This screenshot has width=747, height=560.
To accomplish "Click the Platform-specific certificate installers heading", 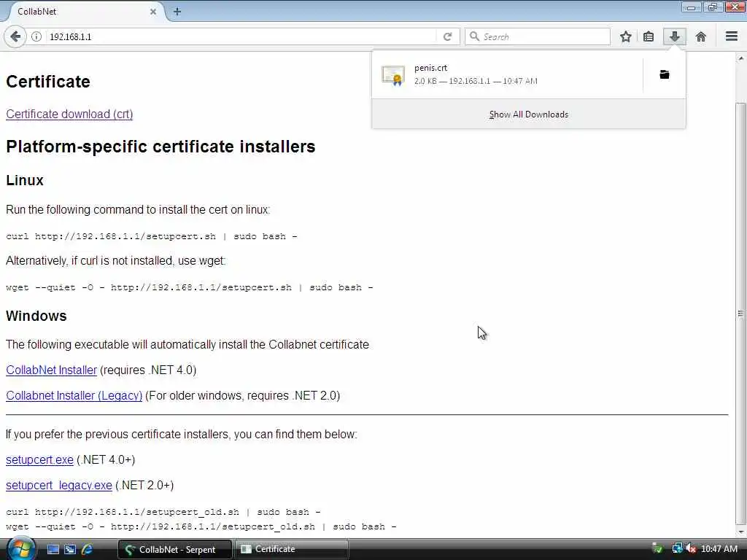I will (x=160, y=146).
